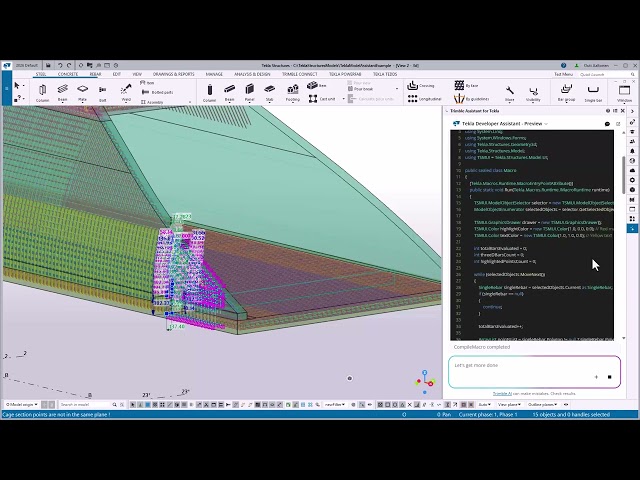Open the TEKLA TEDDS tab
This screenshot has width=640, height=480.
385,74
